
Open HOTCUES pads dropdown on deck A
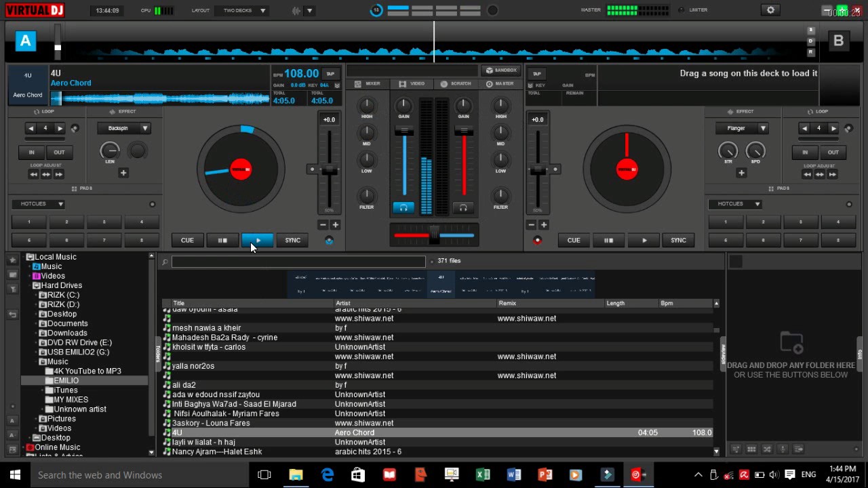[39, 204]
